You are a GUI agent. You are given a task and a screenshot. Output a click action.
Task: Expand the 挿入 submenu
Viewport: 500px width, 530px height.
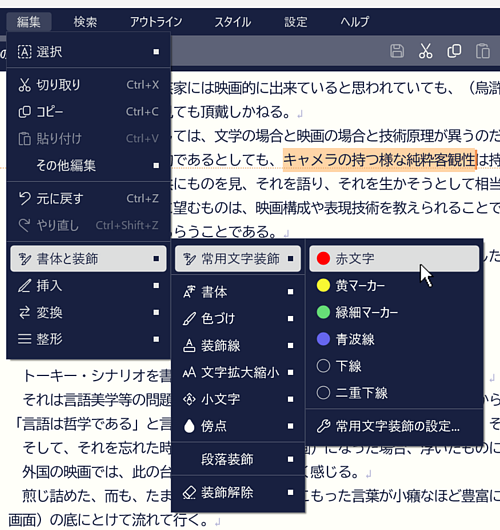click(x=88, y=286)
